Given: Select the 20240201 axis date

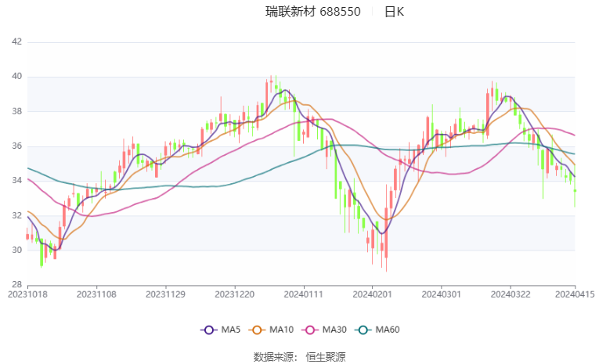Looking at the screenshot, I should 371,294.
